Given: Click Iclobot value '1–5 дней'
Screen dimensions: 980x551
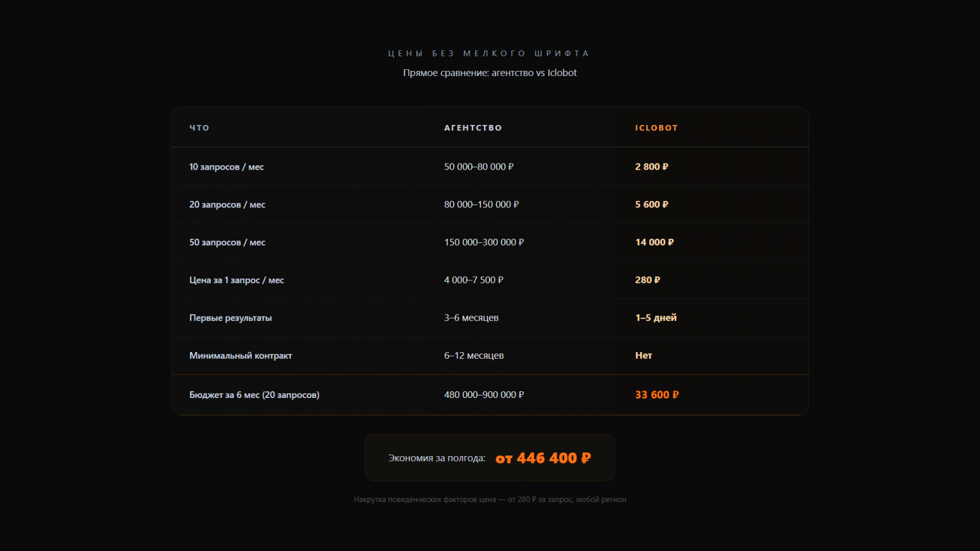Looking at the screenshot, I should point(656,318).
